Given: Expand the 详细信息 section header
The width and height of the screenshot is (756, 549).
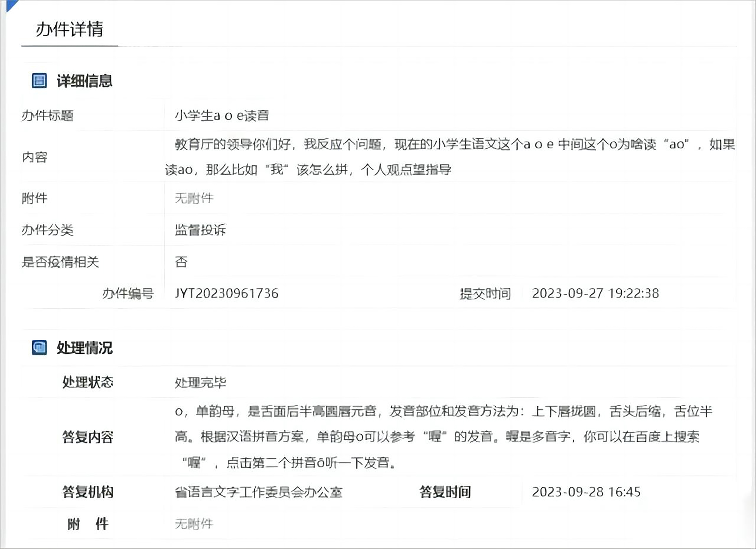Looking at the screenshot, I should pos(85,80).
